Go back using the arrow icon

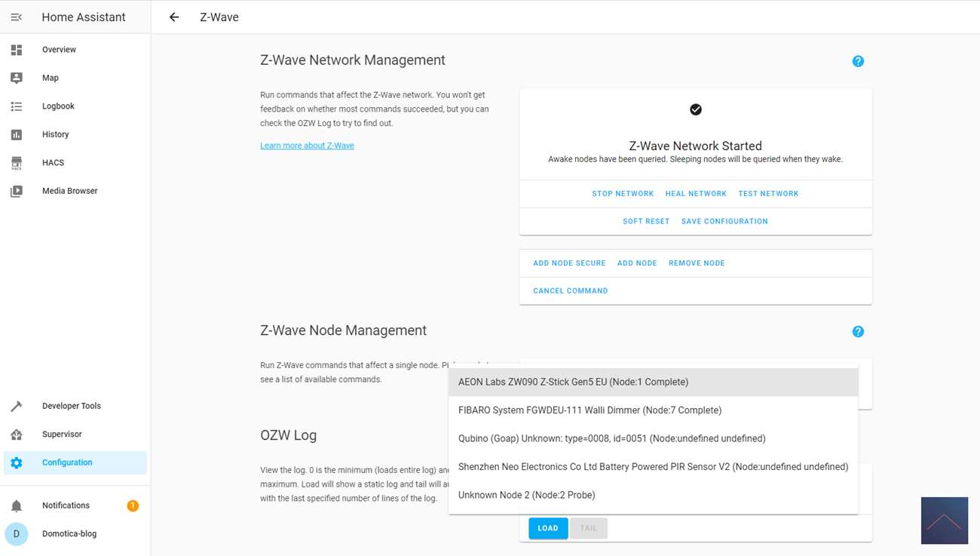tap(174, 17)
